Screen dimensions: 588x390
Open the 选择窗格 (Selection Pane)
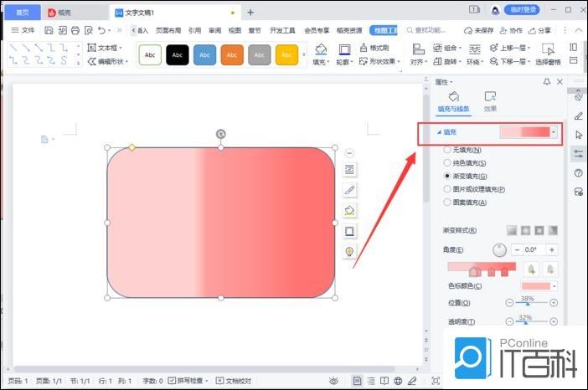548,54
